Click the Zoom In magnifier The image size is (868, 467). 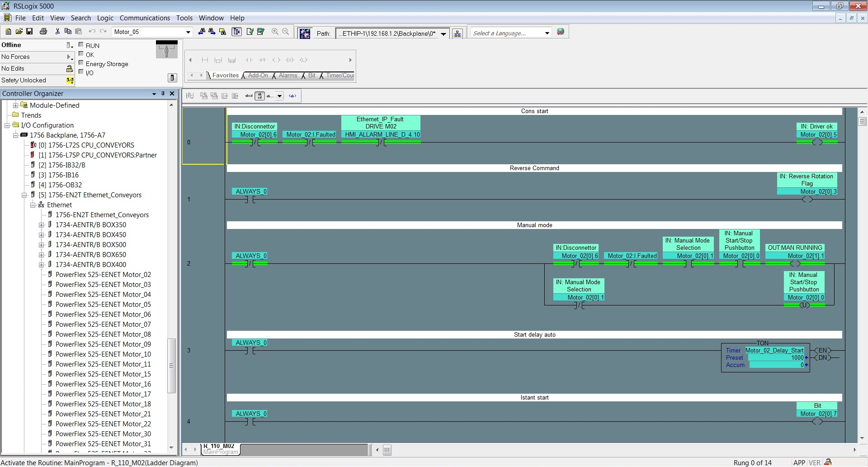point(275,32)
